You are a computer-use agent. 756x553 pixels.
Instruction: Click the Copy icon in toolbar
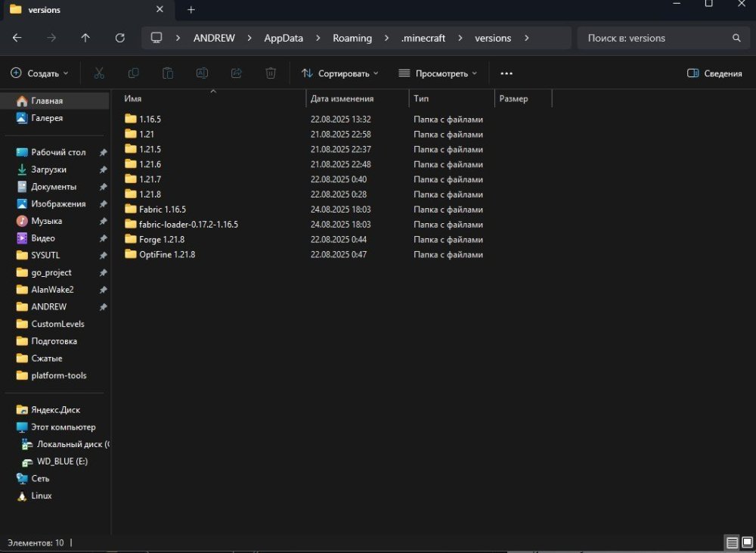click(x=134, y=73)
